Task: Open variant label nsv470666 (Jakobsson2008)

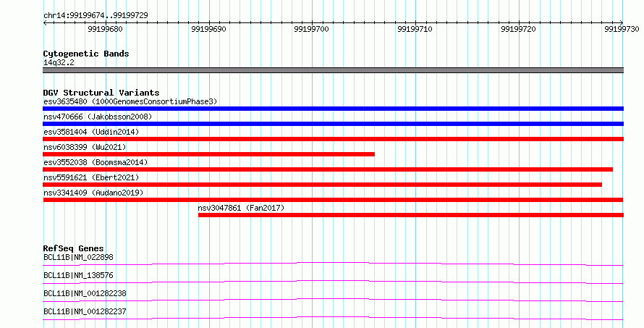Action: [98, 117]
